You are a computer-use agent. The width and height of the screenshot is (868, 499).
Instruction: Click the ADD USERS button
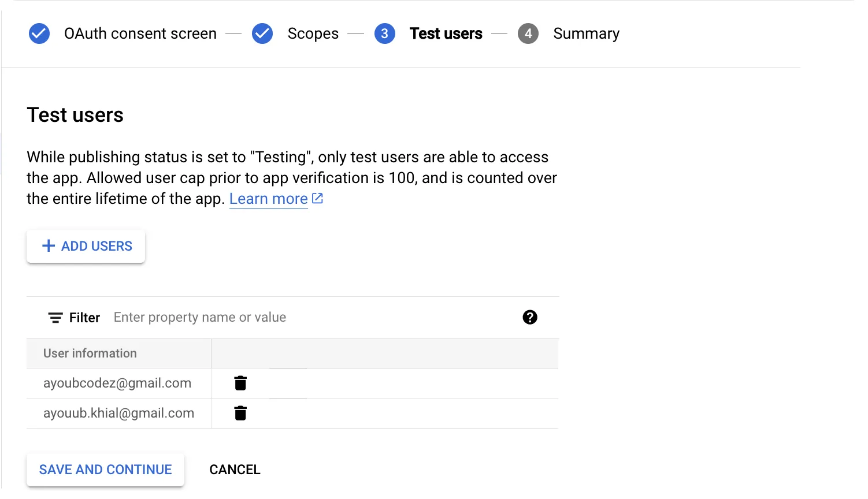pos(86,246)
